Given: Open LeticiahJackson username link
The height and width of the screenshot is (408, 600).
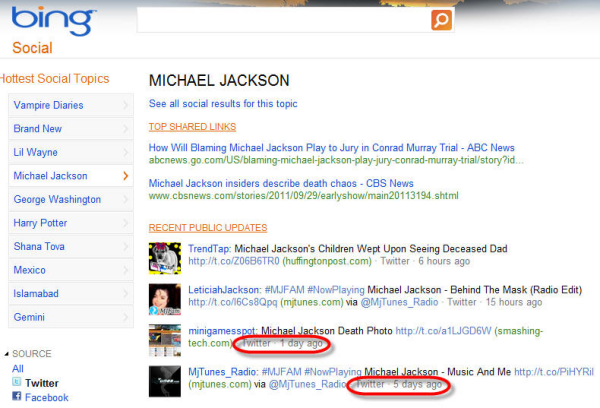Looking at the screenshot, I should coord(224,290).
